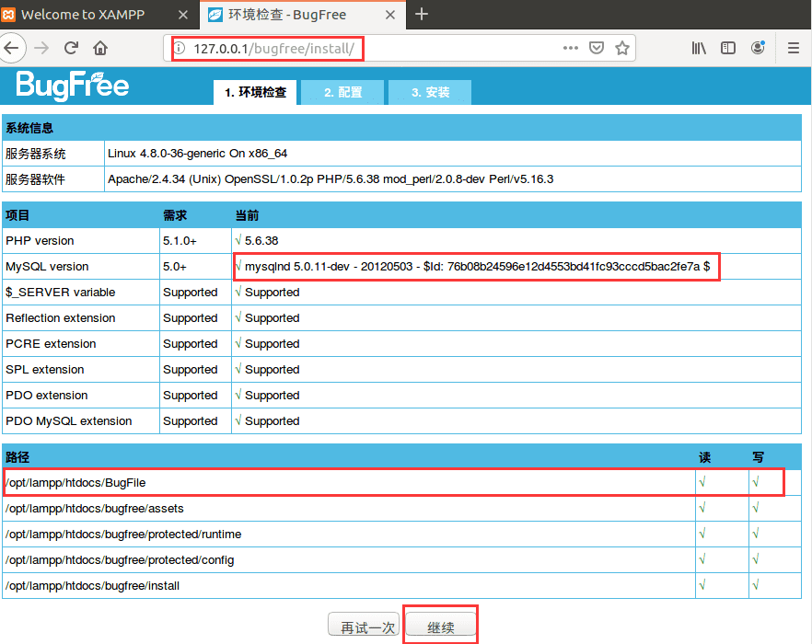Click the 服务器软件 label
This screenshot has width=812, height=644.
point(35,179)
